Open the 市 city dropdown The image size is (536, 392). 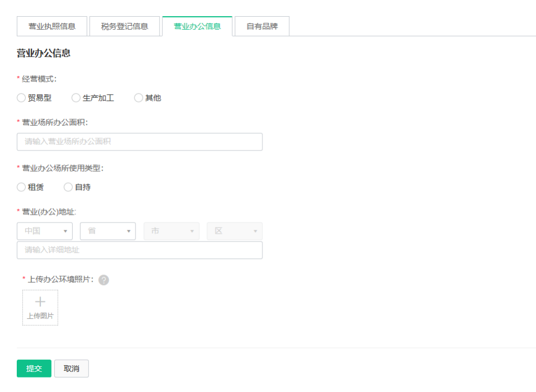(x=171, y=231)
